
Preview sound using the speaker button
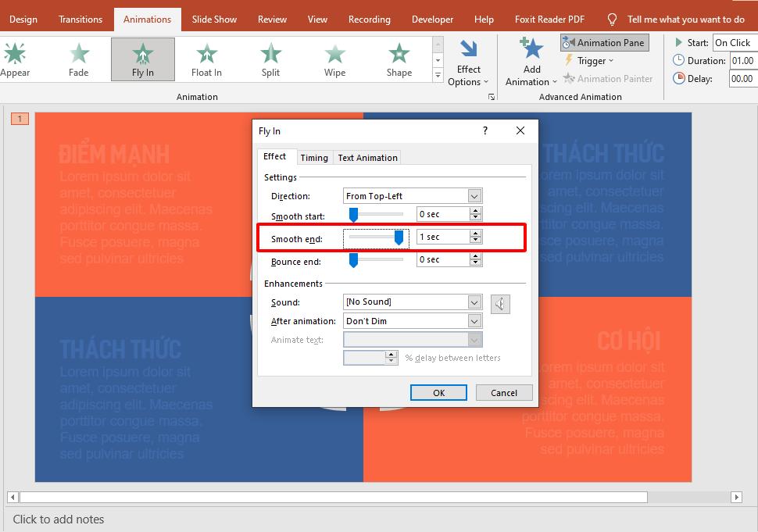point(500,303)
